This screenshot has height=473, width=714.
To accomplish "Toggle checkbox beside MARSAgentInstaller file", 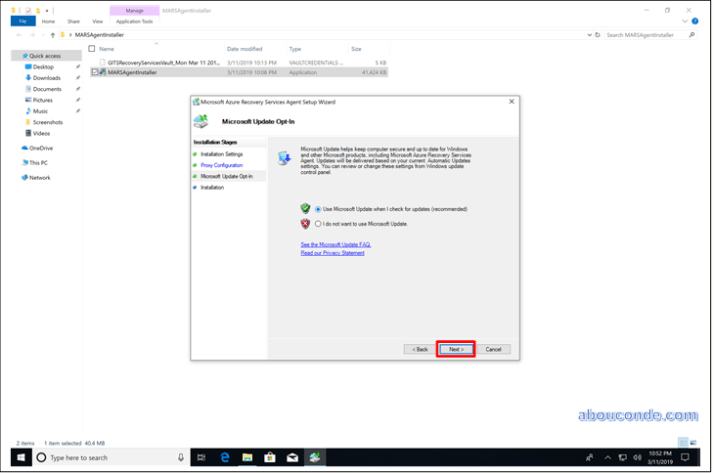I will [95, 72].
